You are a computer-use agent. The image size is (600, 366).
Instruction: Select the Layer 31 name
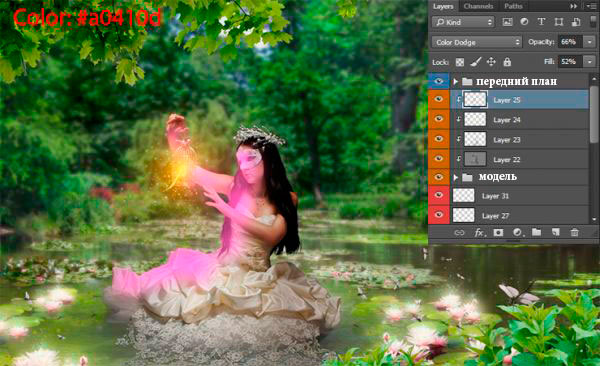496,196
